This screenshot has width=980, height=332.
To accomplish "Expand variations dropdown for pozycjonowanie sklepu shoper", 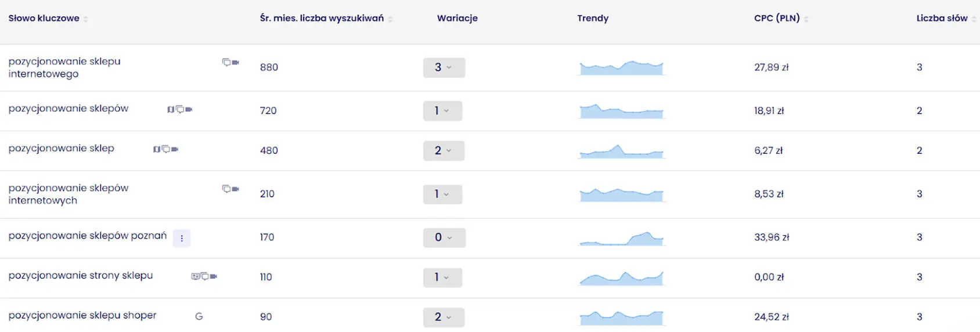I will coord(444,317).
